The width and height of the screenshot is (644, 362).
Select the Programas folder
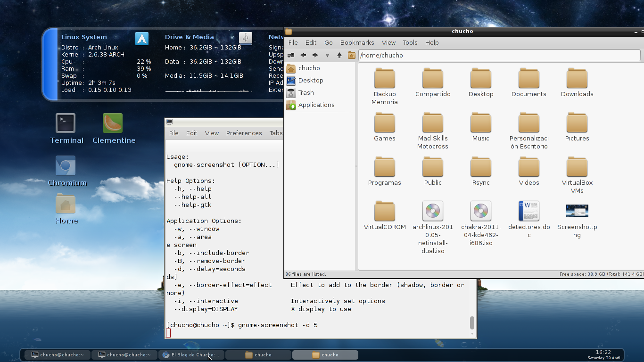(x=385, y=172)
